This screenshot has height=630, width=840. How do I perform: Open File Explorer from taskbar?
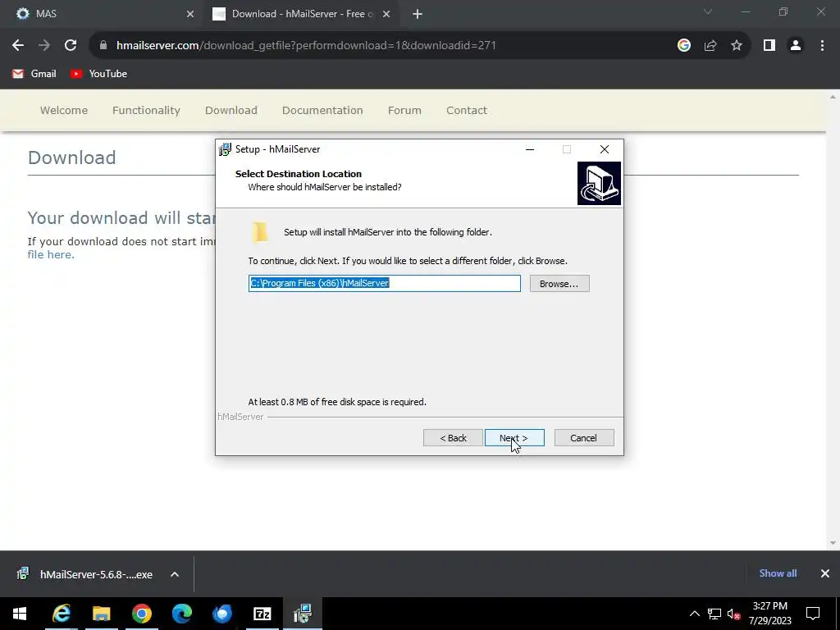click(x=101, y=614)
